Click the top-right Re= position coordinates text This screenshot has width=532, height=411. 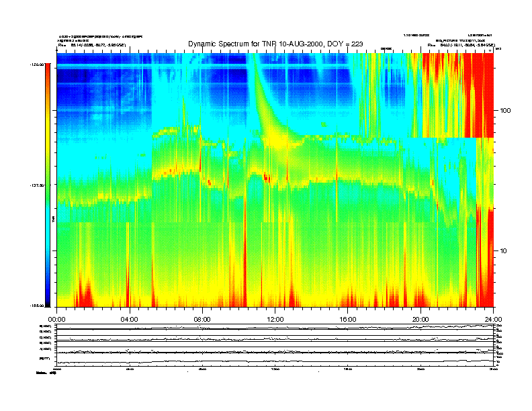461,45
